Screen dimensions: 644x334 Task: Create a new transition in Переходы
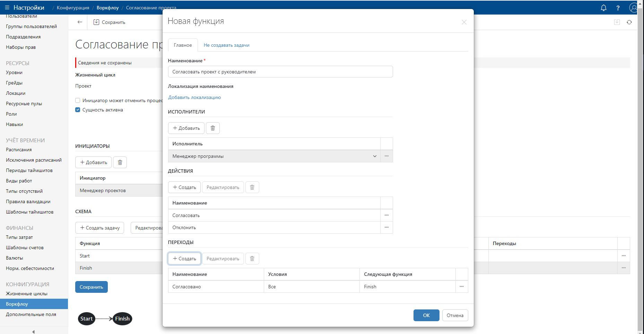pos(184,259)
